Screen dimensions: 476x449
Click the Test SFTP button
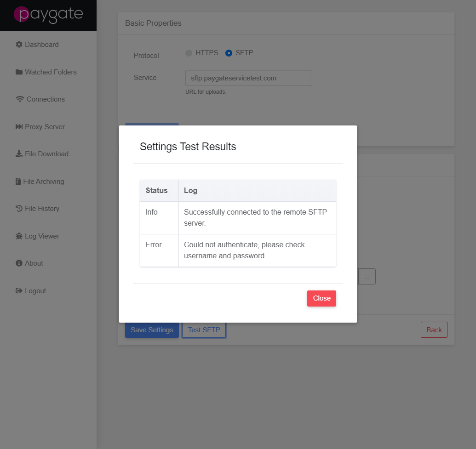tap(204, 330)
